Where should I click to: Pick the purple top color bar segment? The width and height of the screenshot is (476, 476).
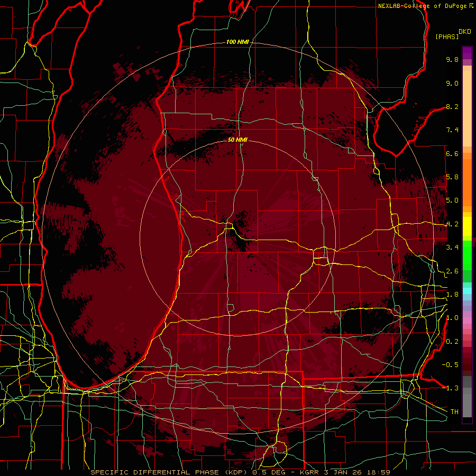pyautogui.click(x=467, y=53)
